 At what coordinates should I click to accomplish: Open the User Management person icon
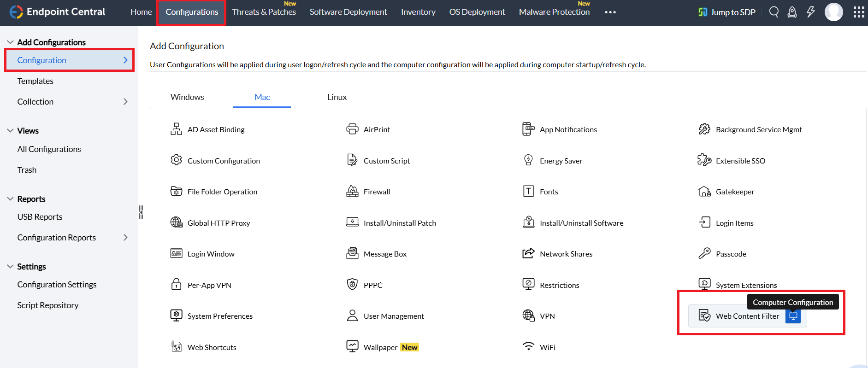(x=352, y=315)
